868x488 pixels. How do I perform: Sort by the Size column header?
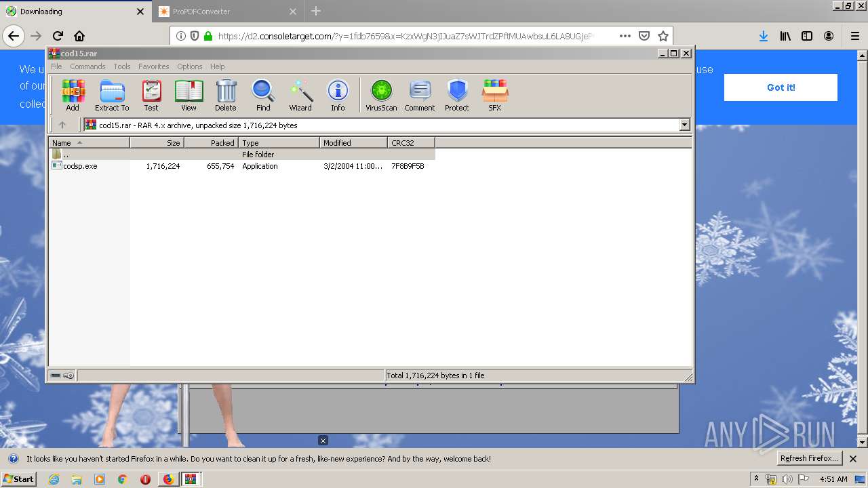(157, 143)
